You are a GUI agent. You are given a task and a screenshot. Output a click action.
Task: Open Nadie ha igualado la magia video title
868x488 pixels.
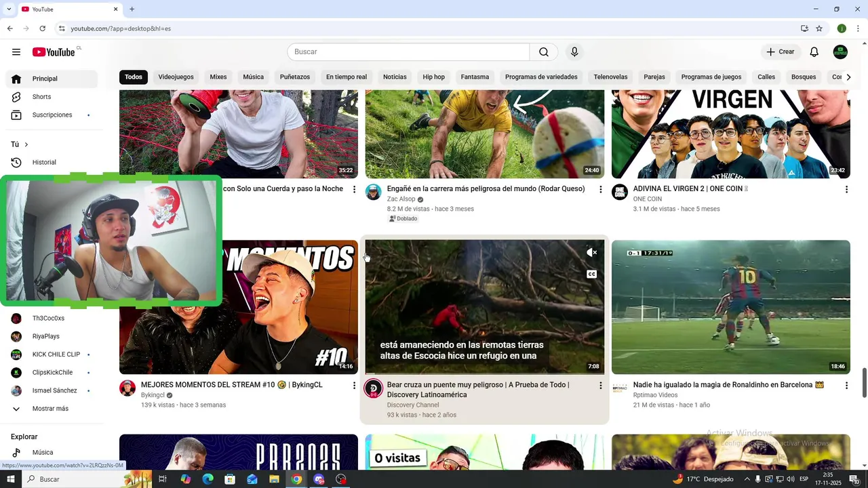click(728, 385)
